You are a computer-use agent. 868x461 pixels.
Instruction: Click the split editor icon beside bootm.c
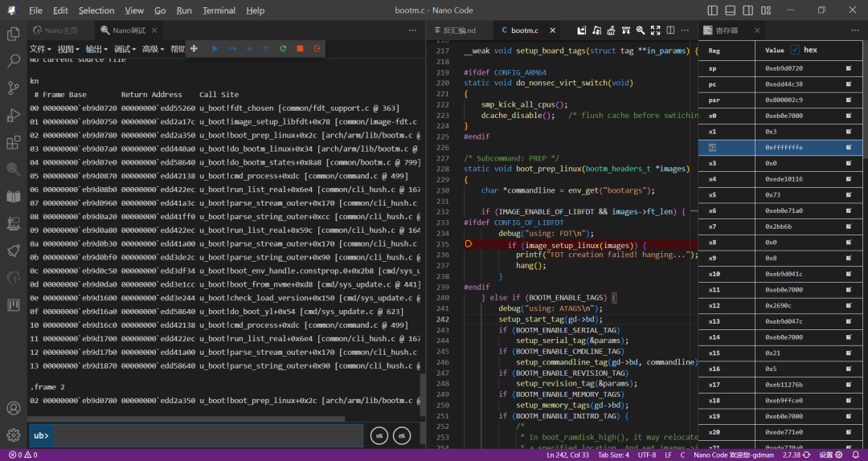coord(670,31)
